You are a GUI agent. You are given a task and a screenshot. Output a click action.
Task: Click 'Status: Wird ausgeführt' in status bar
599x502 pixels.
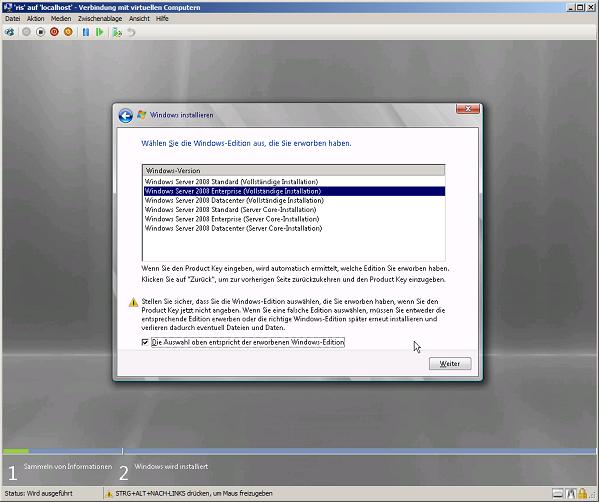click(39, 494)
